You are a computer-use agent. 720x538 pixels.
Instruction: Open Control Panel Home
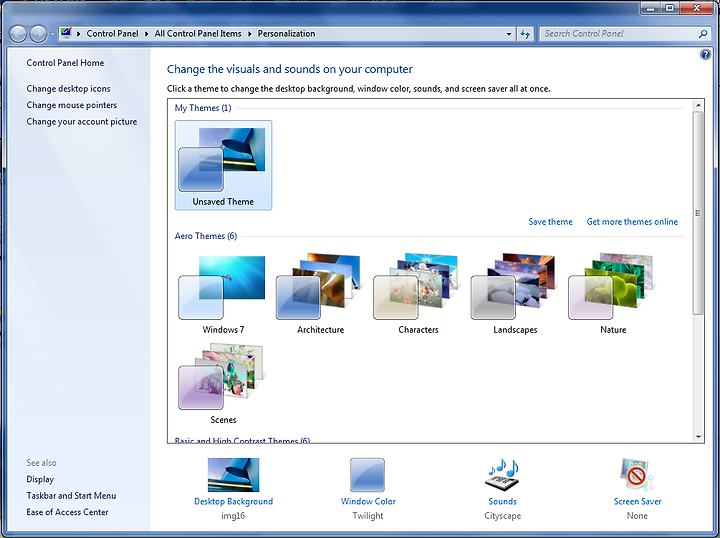[x=65, y=63]
